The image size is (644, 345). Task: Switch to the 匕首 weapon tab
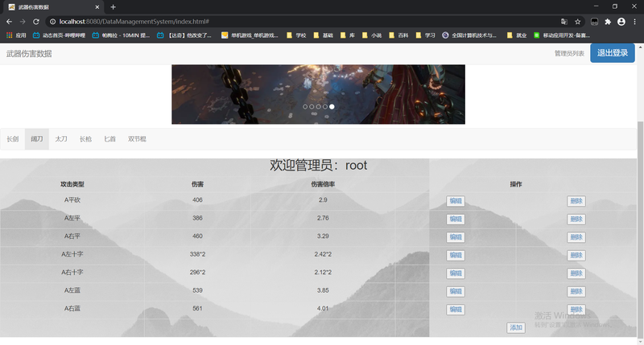coord(109,139)
